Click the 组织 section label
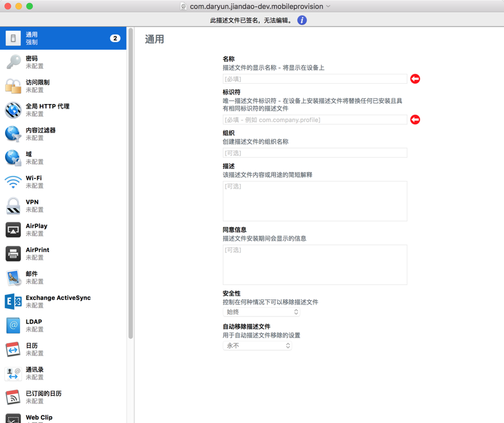Screen dimensions: 504x423 (x=229, y=133)
